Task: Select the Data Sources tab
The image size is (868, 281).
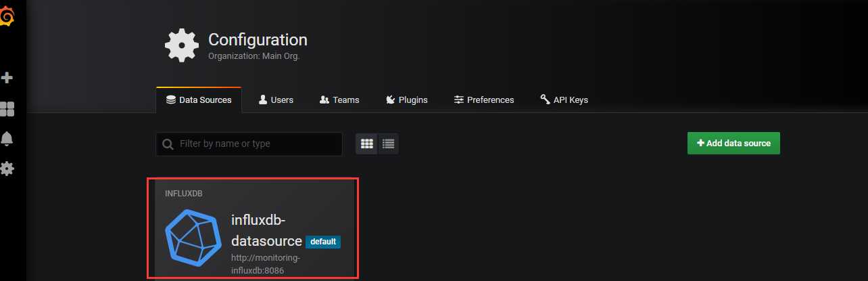Action: [199, 100]
